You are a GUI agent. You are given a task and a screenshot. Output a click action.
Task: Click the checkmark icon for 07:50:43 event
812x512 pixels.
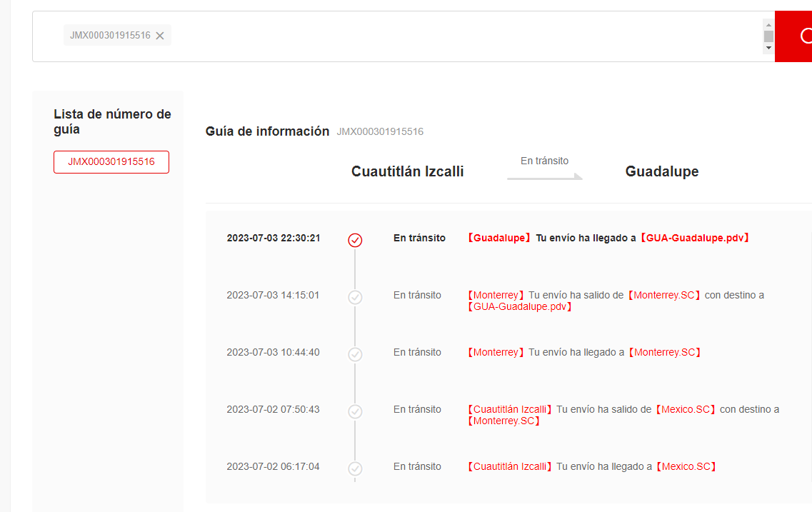click(x=355, y=411)
